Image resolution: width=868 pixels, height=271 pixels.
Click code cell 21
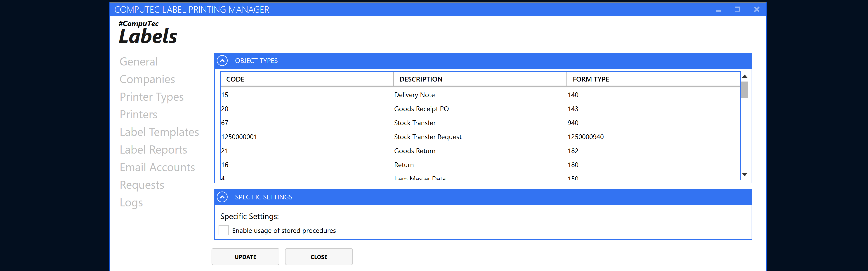tap(225, 151)
